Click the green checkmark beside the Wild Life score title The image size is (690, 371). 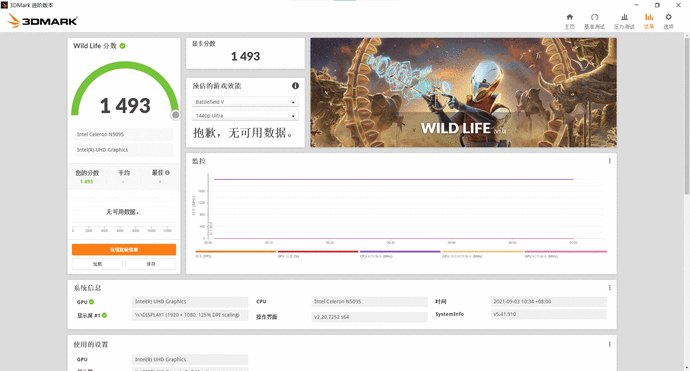[x=123, y=46]
